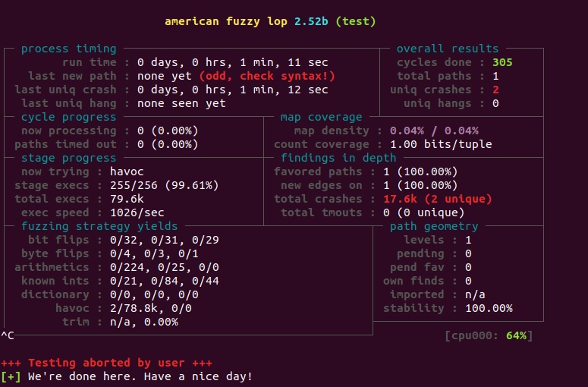The image size is (588, 387).
Task: Click the "overall results" section header
Action: (448, 49)
